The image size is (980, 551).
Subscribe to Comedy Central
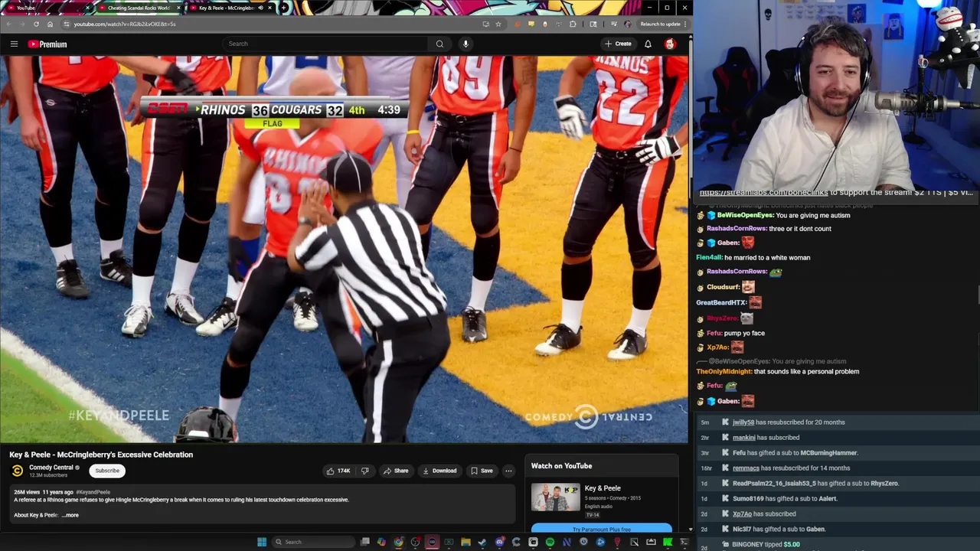pos(107,471)
